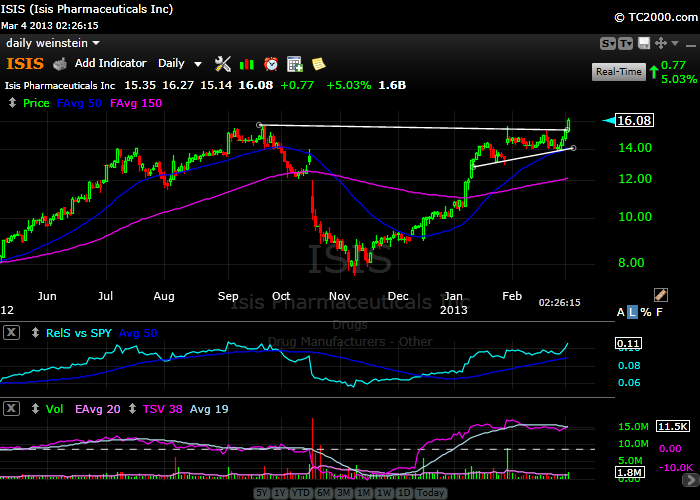This screenshot has height=500, width=700.
Task: Select the 6M time range tab
Action: 323,493
